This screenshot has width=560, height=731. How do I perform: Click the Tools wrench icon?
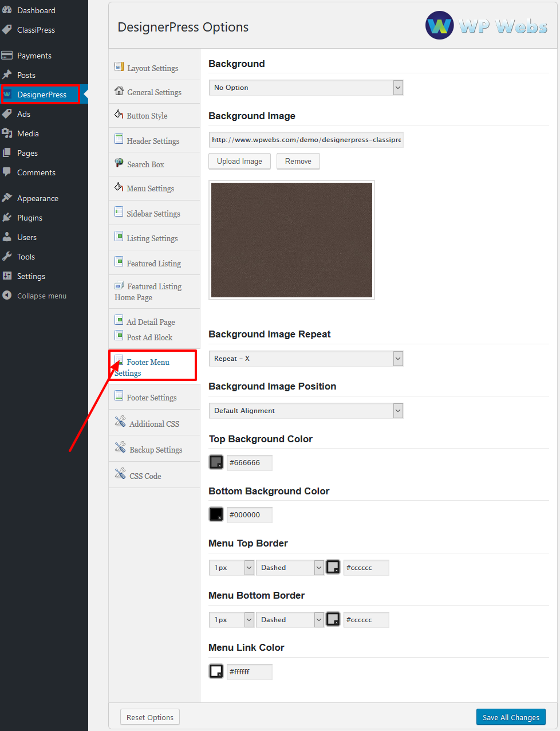pyautogui.click(x=7, y=257)
